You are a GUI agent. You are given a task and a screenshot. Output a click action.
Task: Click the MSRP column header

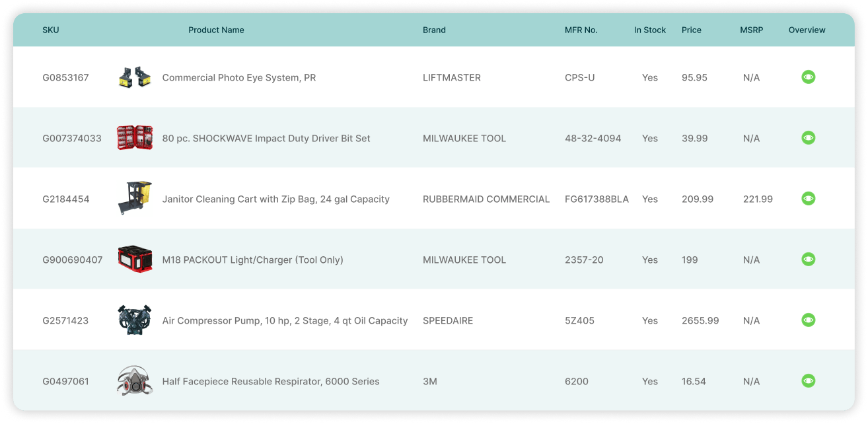(x=752, y=30)
